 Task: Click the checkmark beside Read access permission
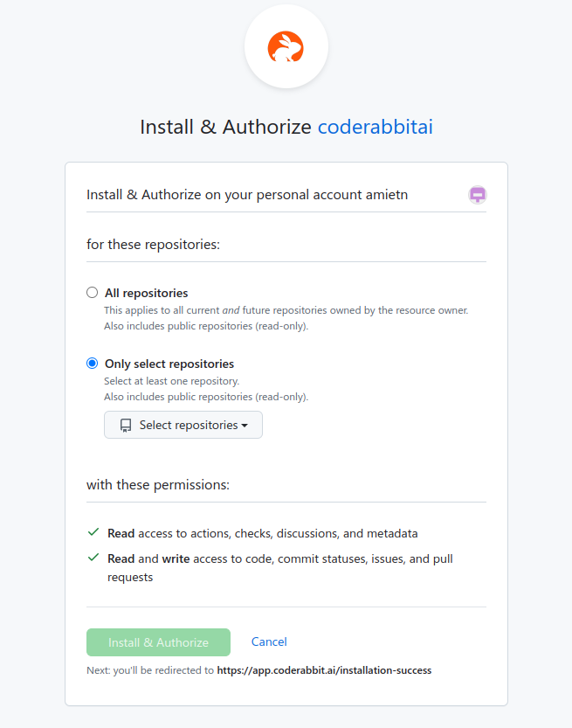93,532
